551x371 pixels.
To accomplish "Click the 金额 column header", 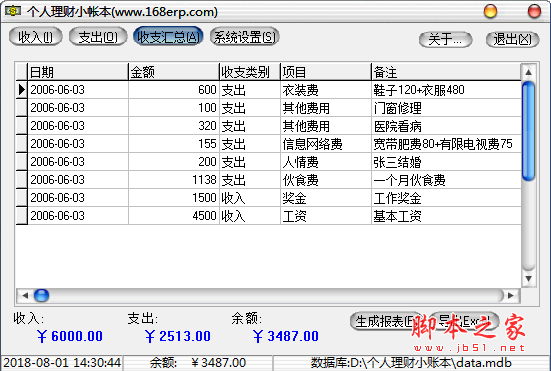I will (174, 72).
